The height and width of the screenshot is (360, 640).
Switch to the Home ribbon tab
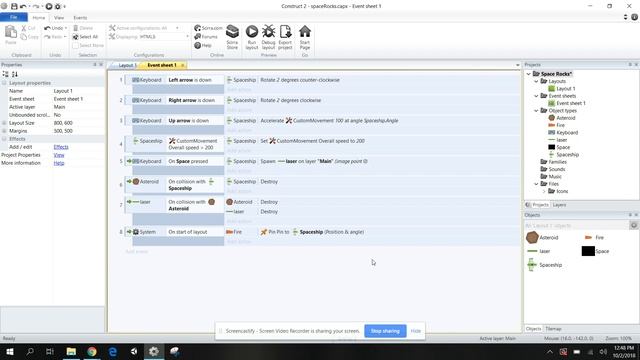[x=39, y=18]
